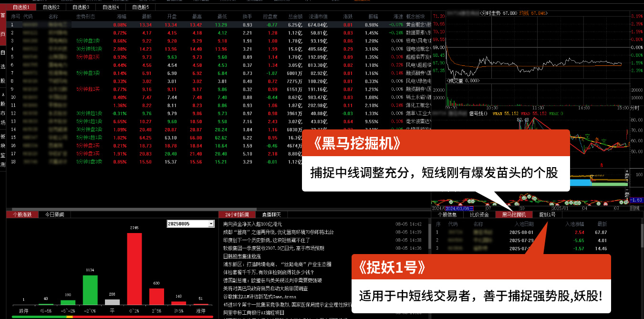Switch to the 自选股2 watchlist tab
This screenshot has height=319, width=644.
click(x=51, y=7)
